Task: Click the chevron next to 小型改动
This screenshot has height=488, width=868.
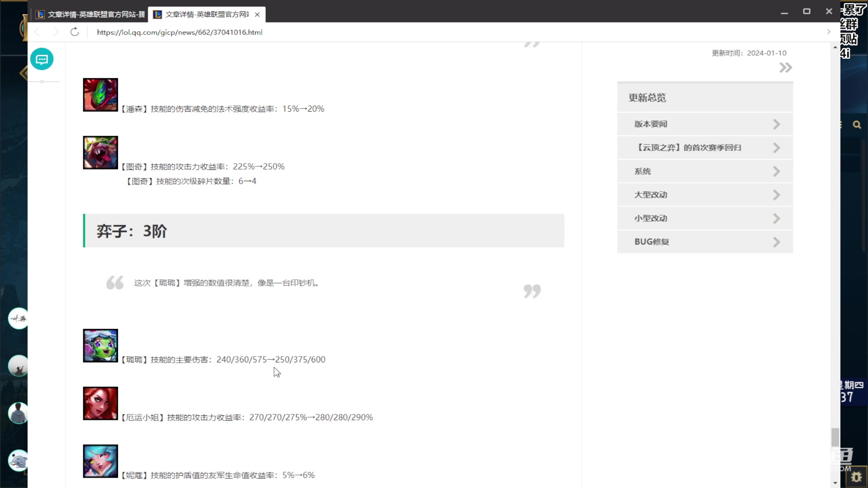Action: [x=777, y=218]
